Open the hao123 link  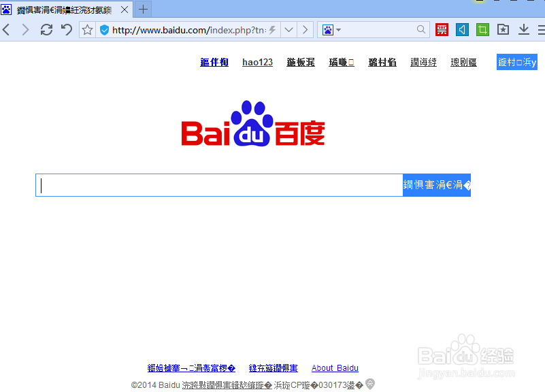click(257, 62)
